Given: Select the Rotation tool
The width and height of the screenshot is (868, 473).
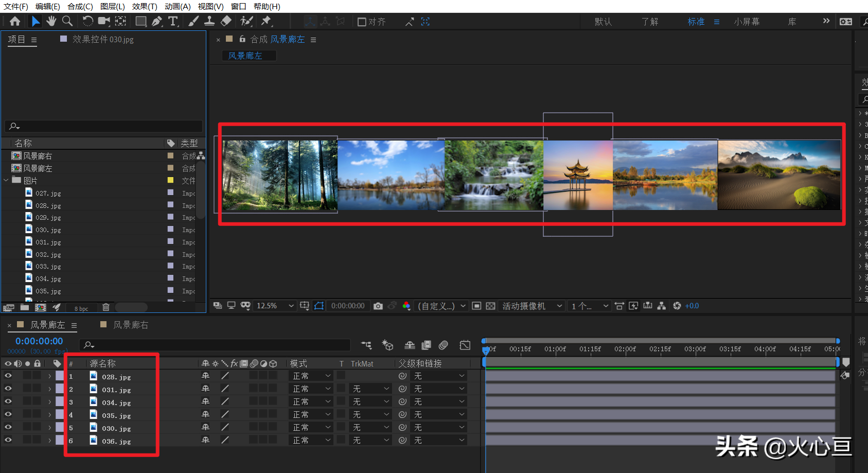Looking at the screenshot, I should [88, 21].
